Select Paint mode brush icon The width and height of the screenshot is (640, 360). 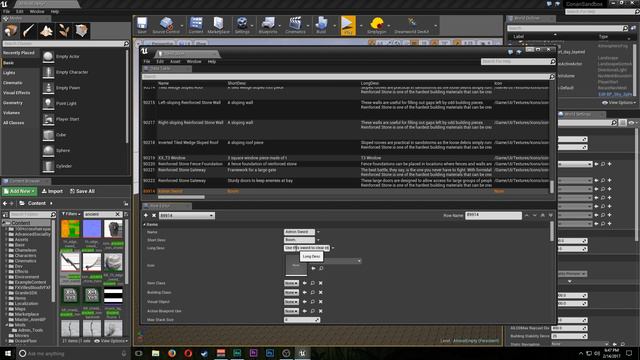29,31
